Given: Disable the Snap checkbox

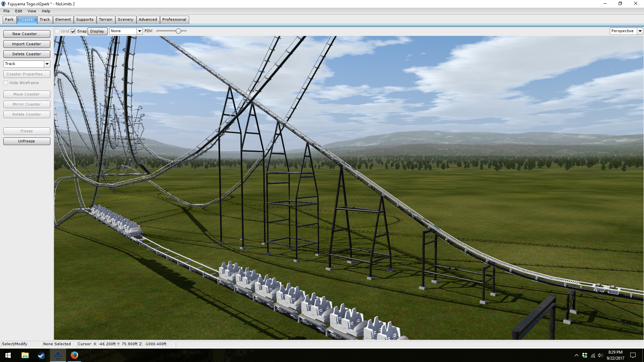Looking at the screenshot, I should click(x=73, y=31).
